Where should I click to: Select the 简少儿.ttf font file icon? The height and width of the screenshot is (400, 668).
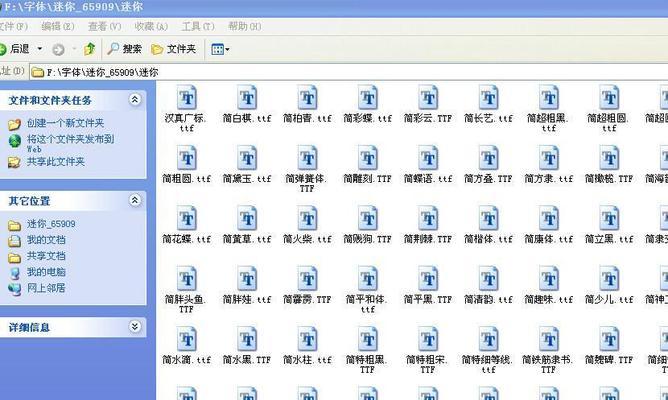click(609, 279)
